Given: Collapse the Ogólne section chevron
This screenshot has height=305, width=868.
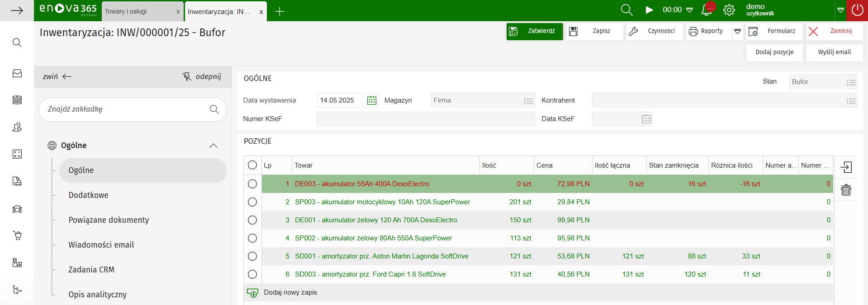Looking at the screenshot, I should click(213, 145).
